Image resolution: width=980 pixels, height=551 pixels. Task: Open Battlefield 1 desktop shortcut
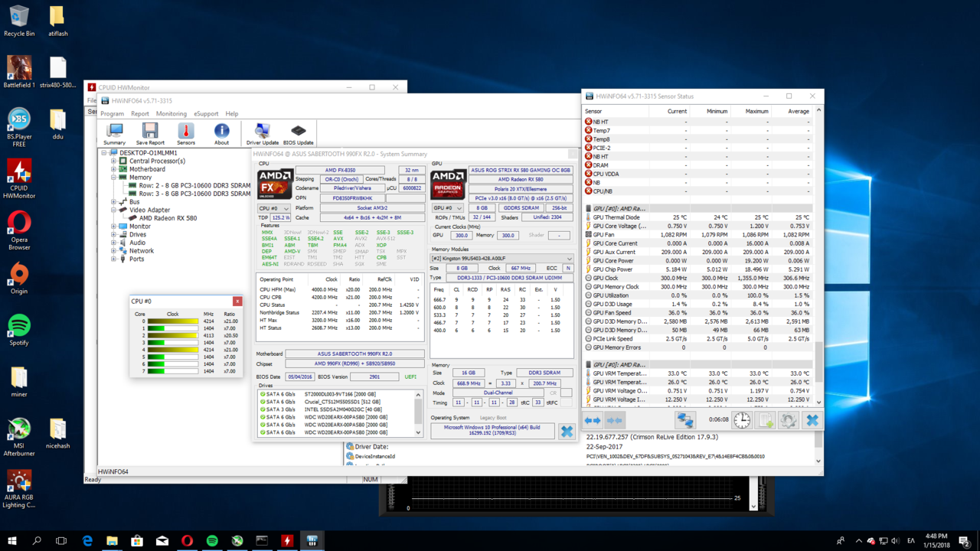[19, 72]
